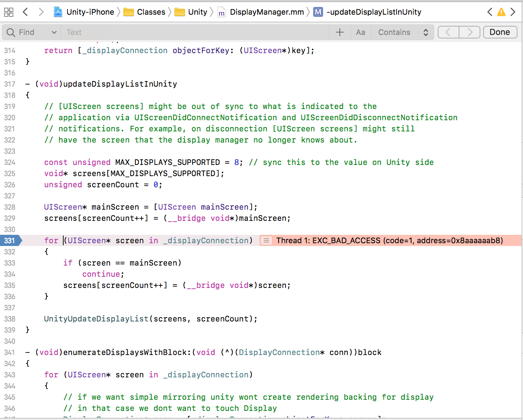Click the find Text input field
Screen dimensions: 523x420
click(195, 32)
